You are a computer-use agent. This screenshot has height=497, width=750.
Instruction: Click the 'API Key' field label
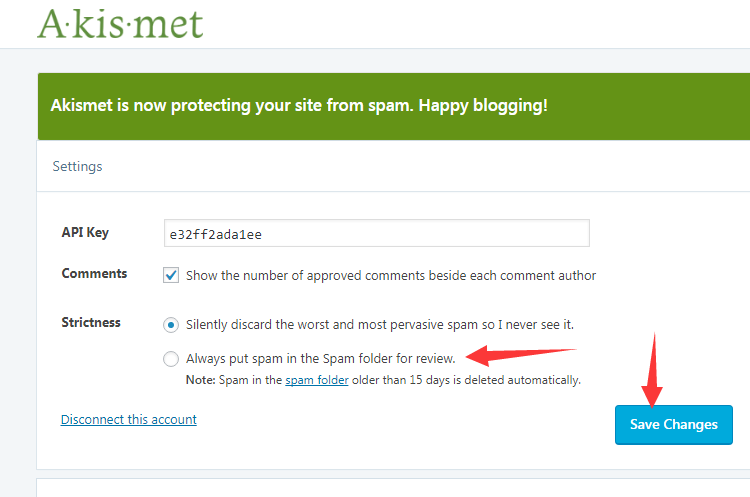click(85, 232)
